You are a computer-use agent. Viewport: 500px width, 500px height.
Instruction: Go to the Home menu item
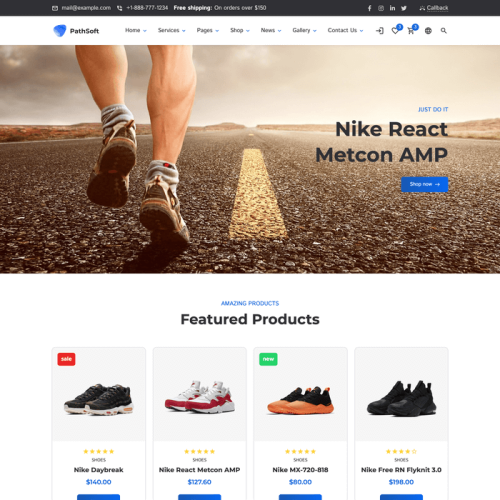click(136, 30)
